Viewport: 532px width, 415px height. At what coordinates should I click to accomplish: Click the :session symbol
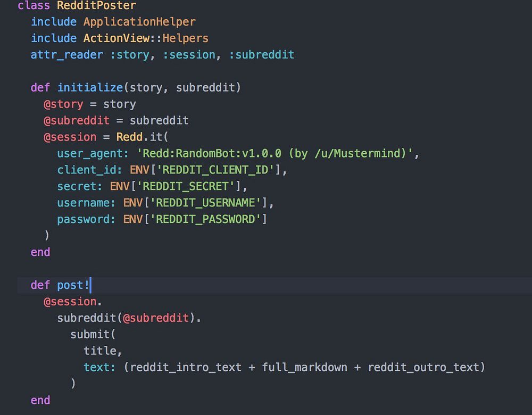(189, 55)
